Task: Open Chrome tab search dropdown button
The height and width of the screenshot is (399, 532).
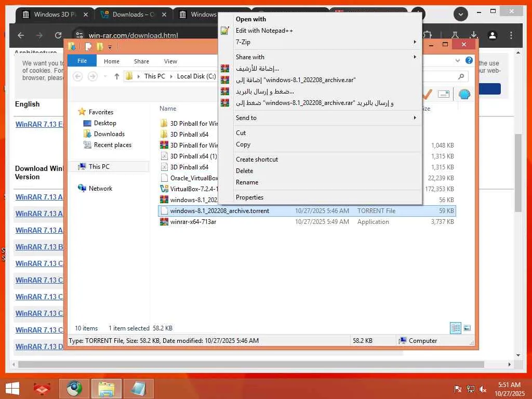Action: (x=461, y=14)
